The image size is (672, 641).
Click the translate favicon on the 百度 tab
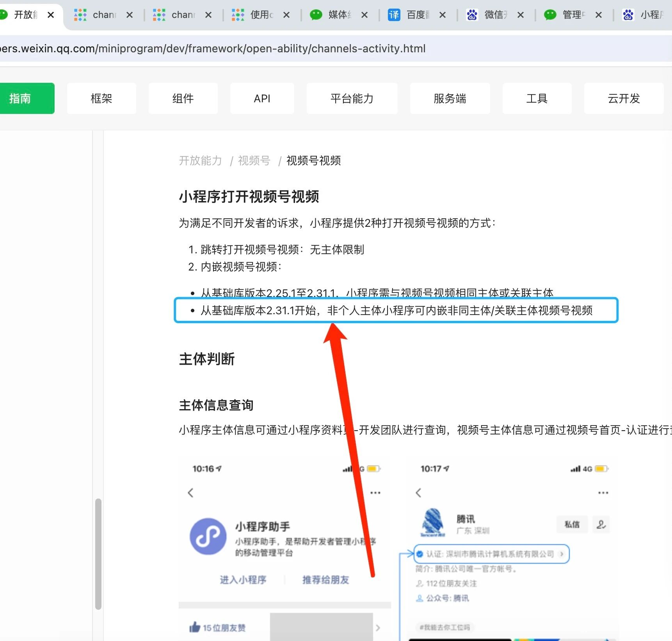pyautogui.click(x=394, y=15)
